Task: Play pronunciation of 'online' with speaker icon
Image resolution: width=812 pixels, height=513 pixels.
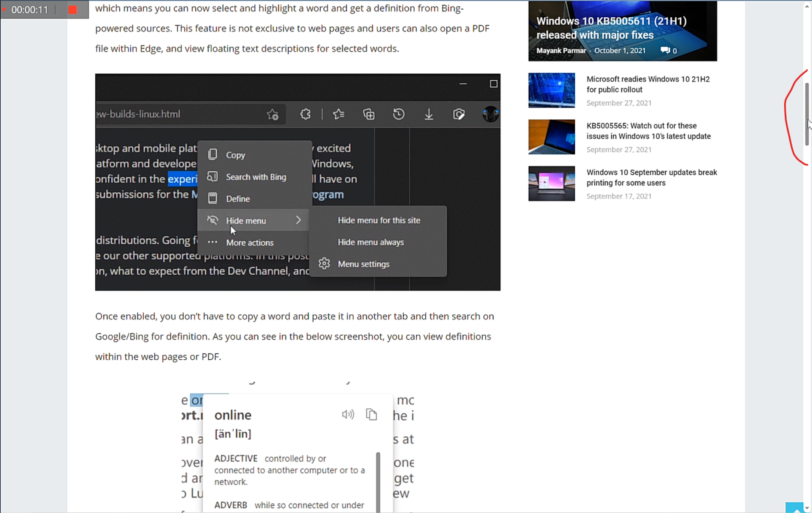Action: [x=348, y=414]
